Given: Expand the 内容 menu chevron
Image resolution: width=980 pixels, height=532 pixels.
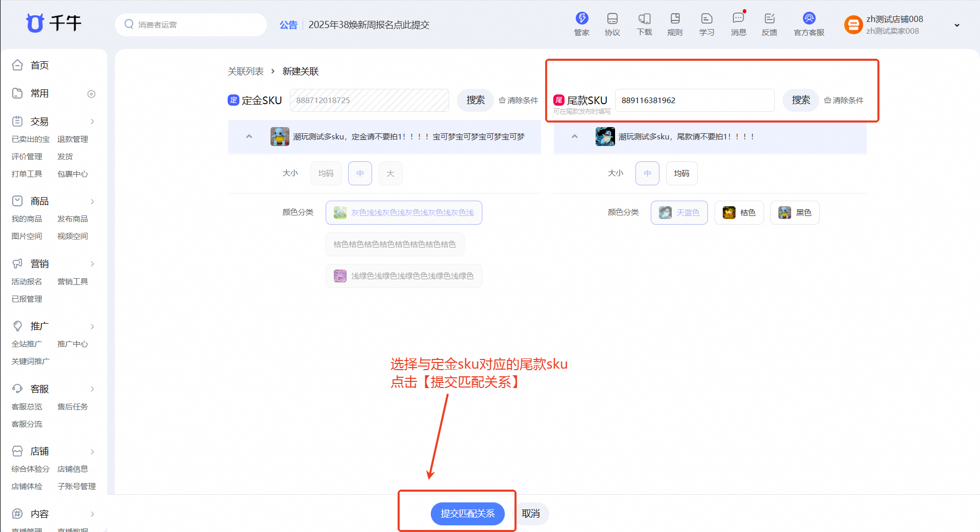Looking at the screenshot, I should pos(92,514).
